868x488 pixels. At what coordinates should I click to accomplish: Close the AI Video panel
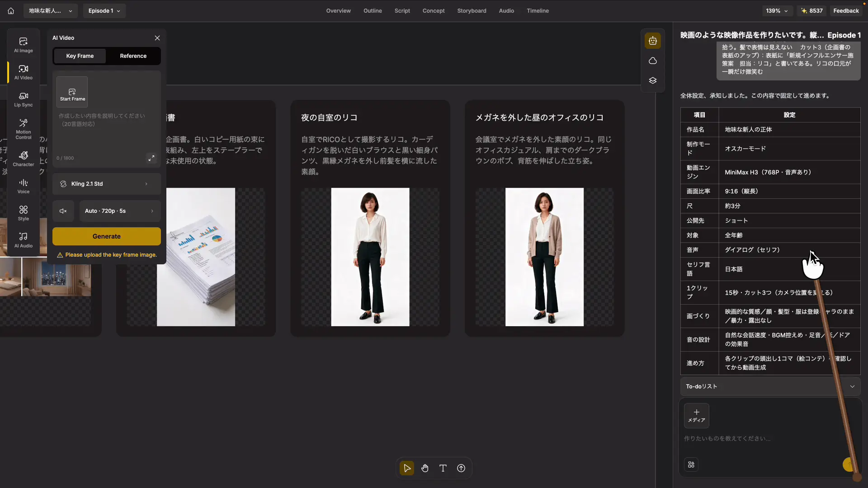click(x=157, y=38)
